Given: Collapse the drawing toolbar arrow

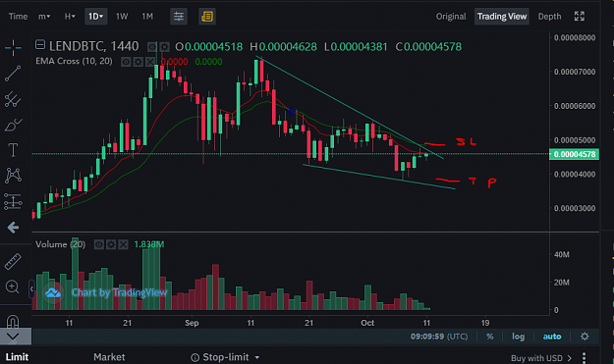Looking at the screenshot, I should tap(31, 289).
